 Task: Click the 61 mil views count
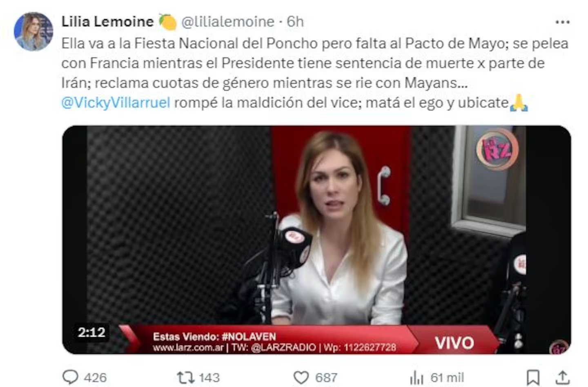coord(447,378)
